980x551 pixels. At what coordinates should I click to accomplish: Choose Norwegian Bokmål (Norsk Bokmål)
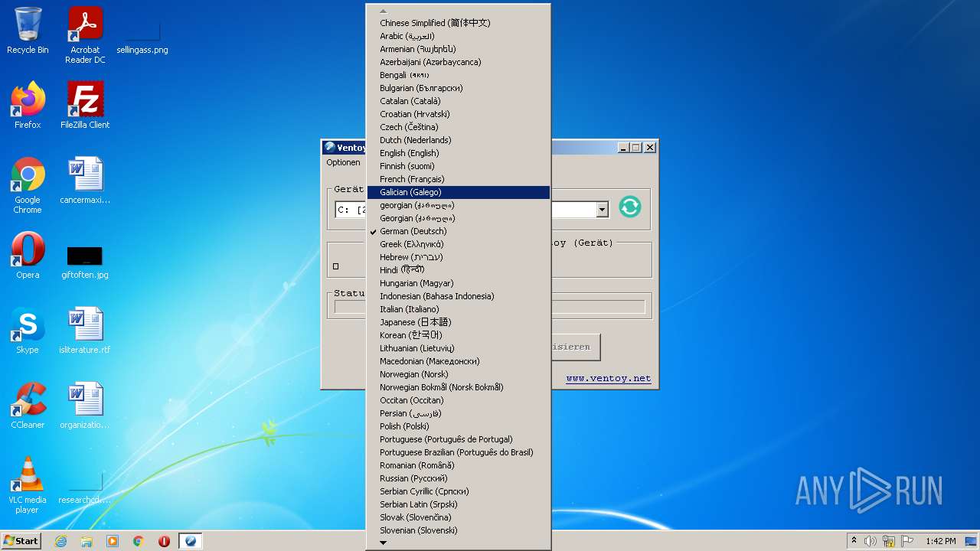click(x=459, y=387)
